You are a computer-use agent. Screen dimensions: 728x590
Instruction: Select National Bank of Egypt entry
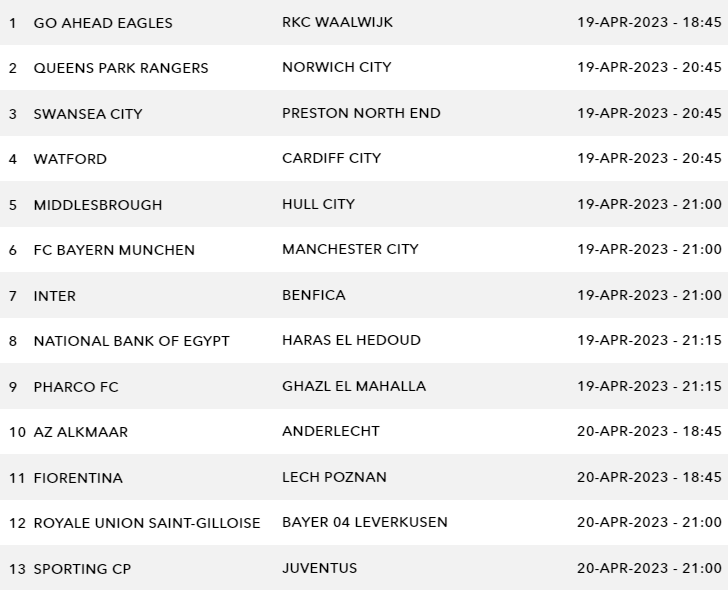tap(132, 341)
